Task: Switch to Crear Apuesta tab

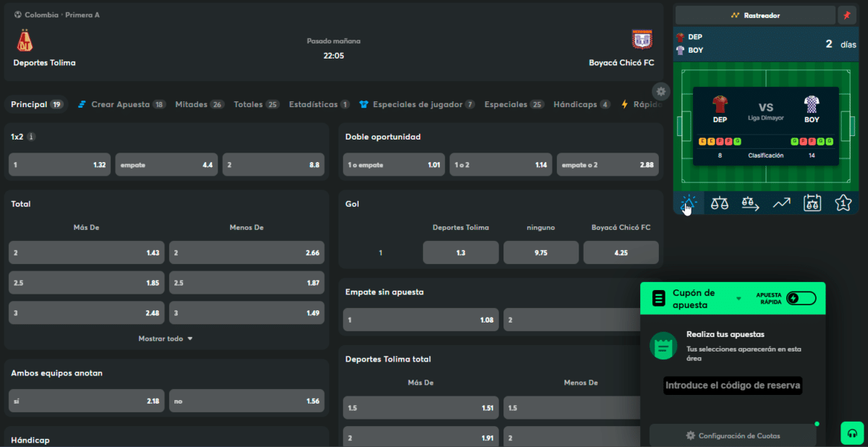Action: (x=122, y=104)
